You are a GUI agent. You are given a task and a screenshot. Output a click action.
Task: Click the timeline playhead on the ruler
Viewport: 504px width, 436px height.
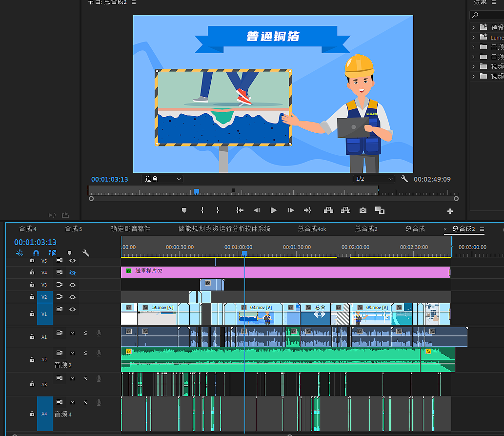point(244,253)
